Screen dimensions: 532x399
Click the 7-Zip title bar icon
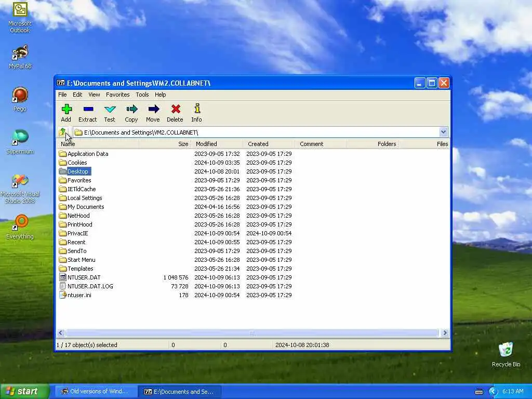click(x=61, y=83)
